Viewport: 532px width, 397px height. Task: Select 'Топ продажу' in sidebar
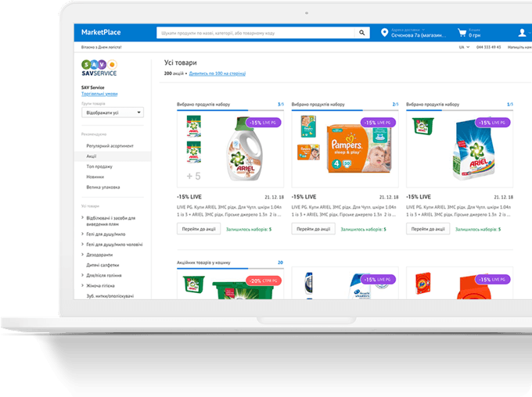pos(99,166)
